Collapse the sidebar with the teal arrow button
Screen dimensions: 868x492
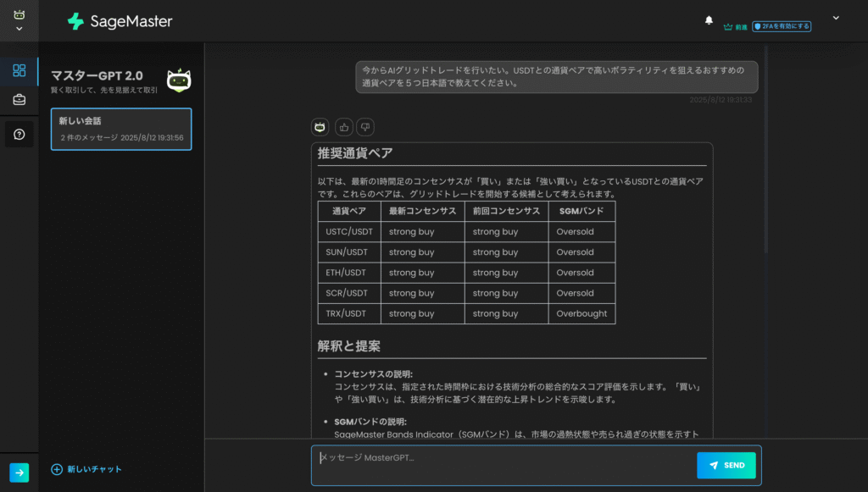pyautogui.click(x=19, y=473)
